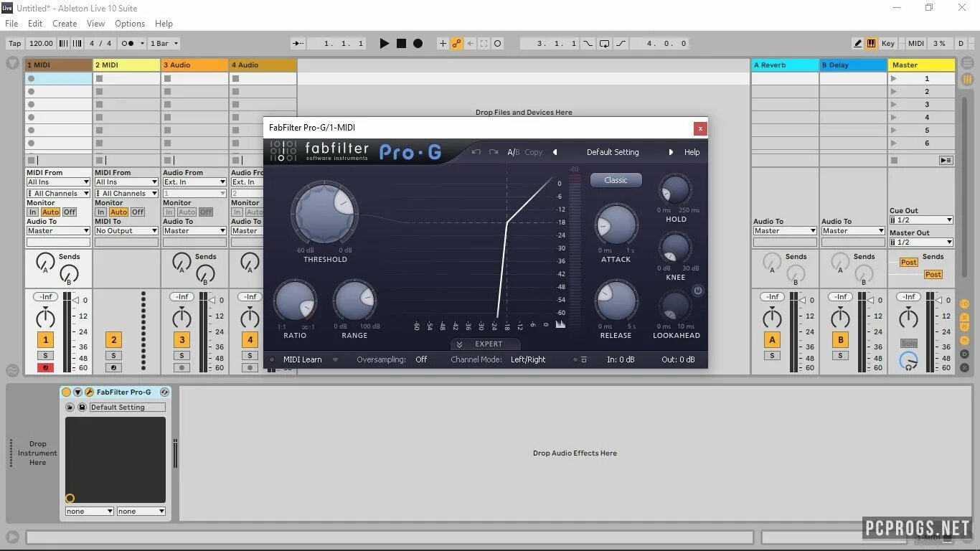Stop playback with the Stop button

tap(401, 43)
